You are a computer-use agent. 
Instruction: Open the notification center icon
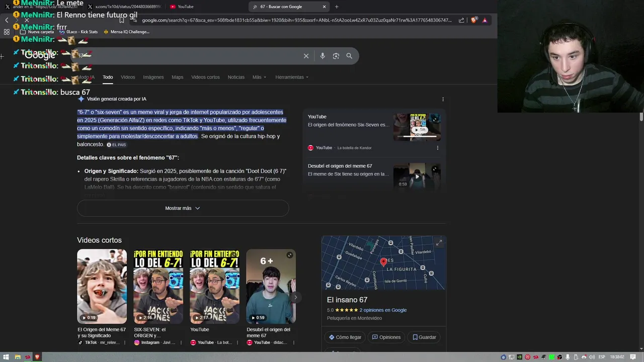pos(633,357)
